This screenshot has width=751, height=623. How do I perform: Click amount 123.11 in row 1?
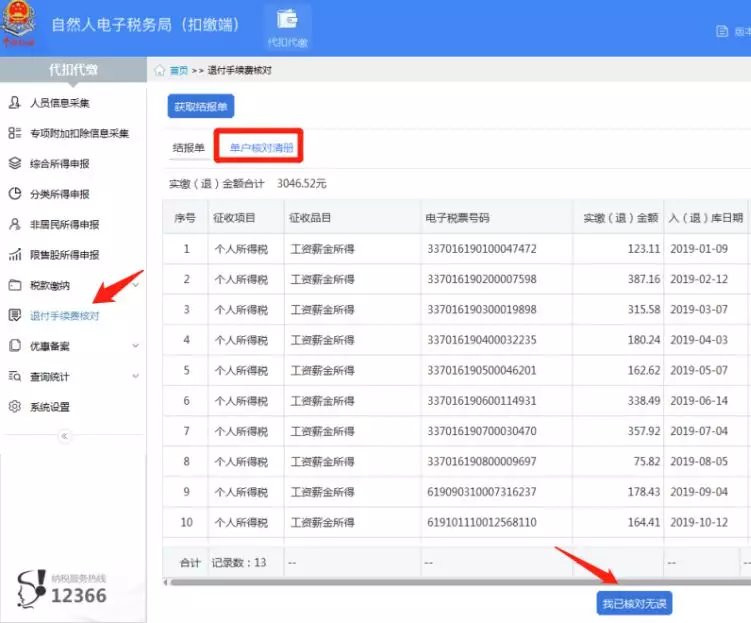click(x=644, y=249)
